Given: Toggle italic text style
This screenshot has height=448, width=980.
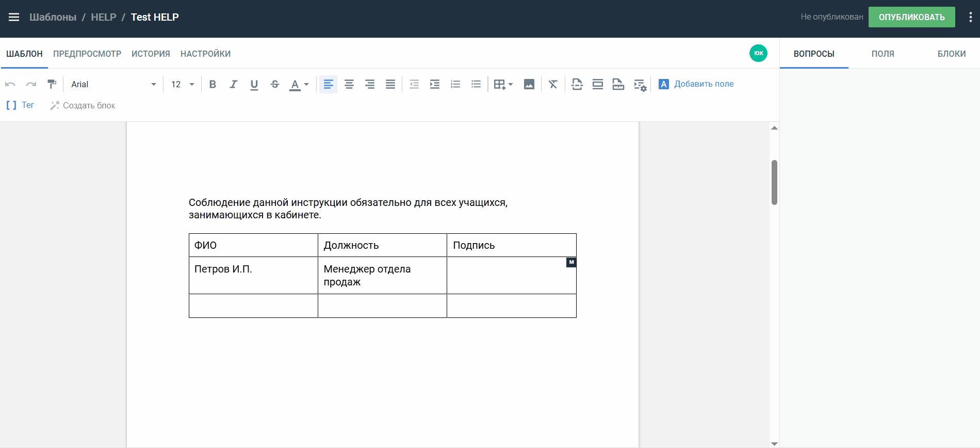Looking at the screenshot, I should tap(233, 84).
